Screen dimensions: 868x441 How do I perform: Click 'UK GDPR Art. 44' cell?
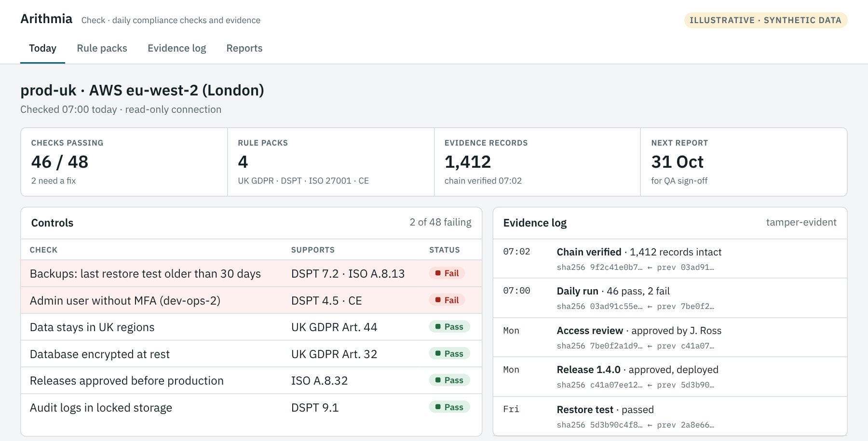pos(334,327)
